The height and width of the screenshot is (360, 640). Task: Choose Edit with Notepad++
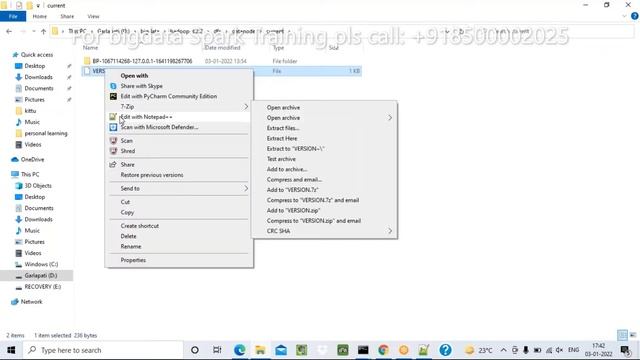point(179,117)
